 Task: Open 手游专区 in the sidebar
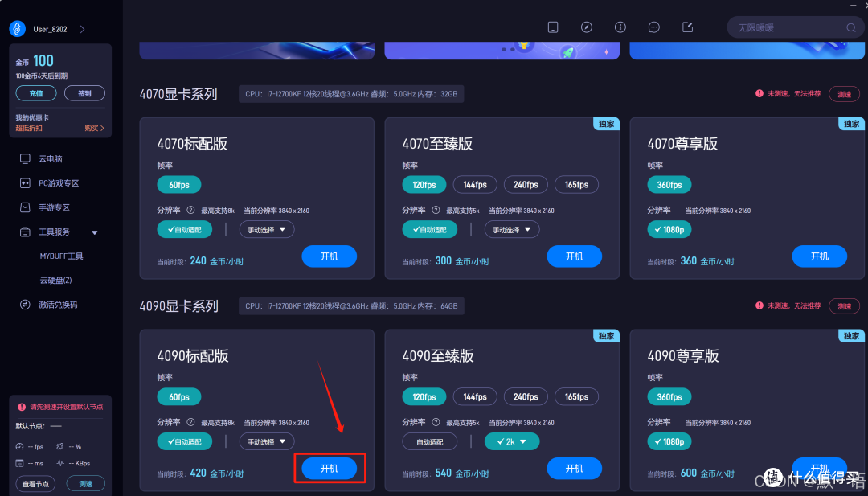click(55, 207)
